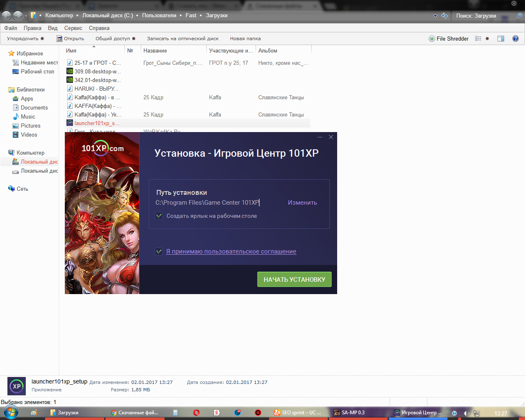This screenshot has height=420, width=525.
Task: Click the Back arrow in Explorer
Action: tap(7, 16)
